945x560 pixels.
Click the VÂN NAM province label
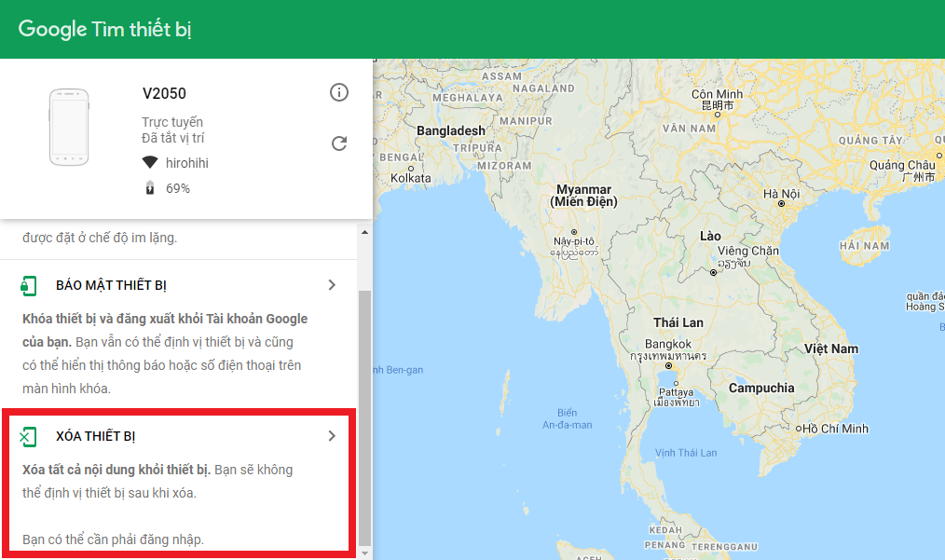689,129
